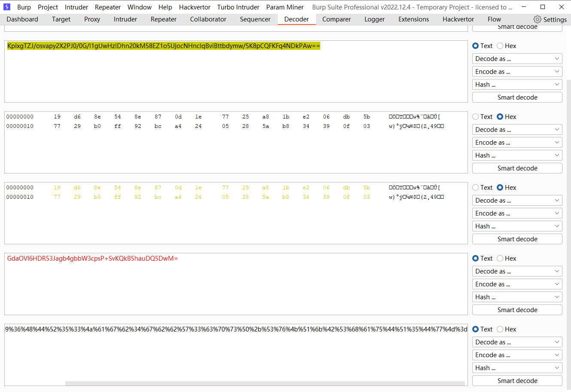
Task: Open Decode as dropdown beside yellow hex dump
Action: point(517,201)
